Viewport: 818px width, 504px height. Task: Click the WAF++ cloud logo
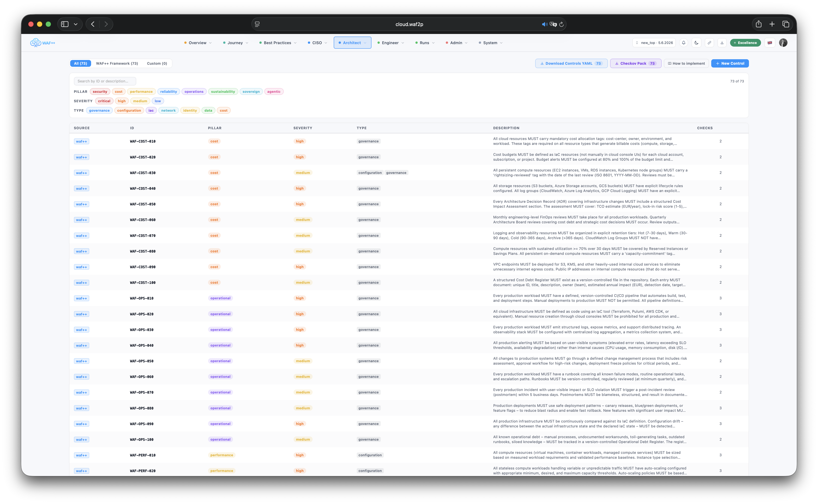click(x=42, y=43)
